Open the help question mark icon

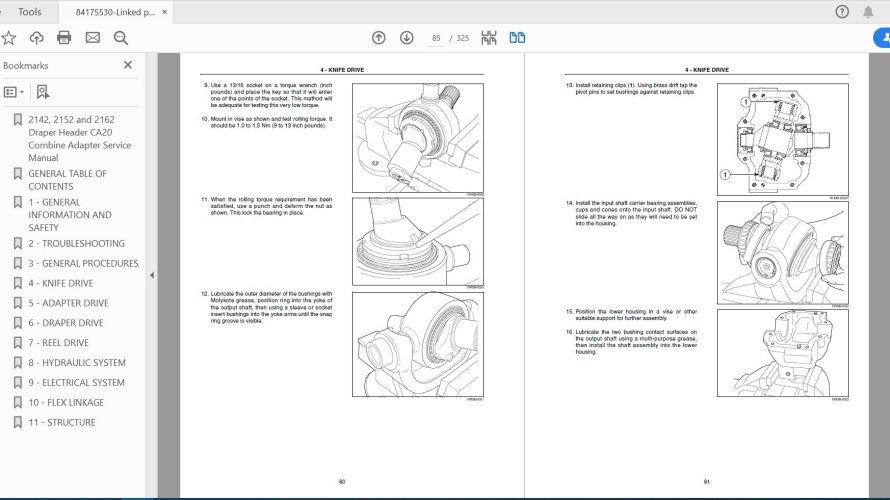pos(842,11)
